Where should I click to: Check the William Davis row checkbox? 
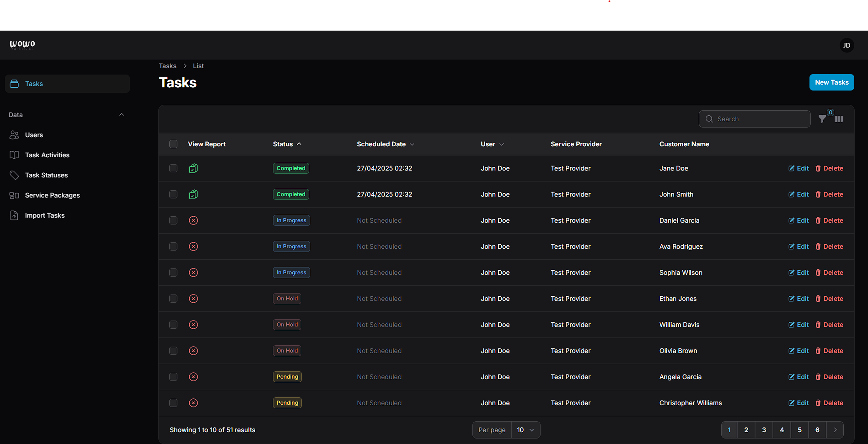[x=173, y=325]
